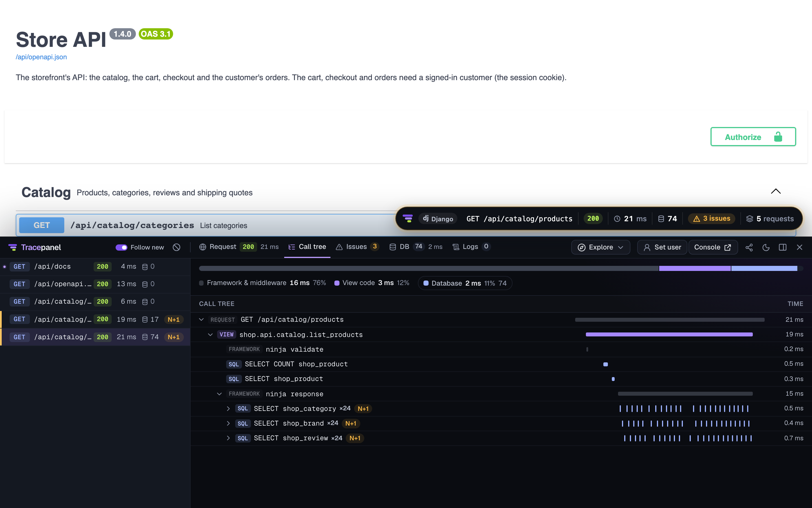812x508 pixels.
Task: Expand the SELECT shop_review ×24 row
Action: coord(228,438)
